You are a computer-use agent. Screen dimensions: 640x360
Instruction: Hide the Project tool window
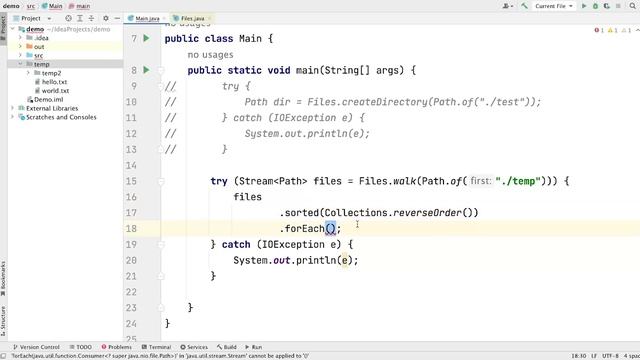tap(117, 18)
